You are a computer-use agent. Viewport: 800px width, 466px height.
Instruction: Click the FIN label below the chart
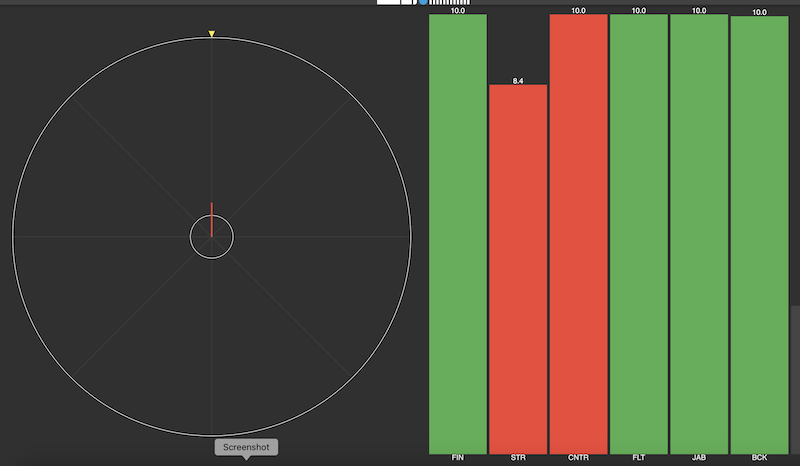(x=458, y=458)
